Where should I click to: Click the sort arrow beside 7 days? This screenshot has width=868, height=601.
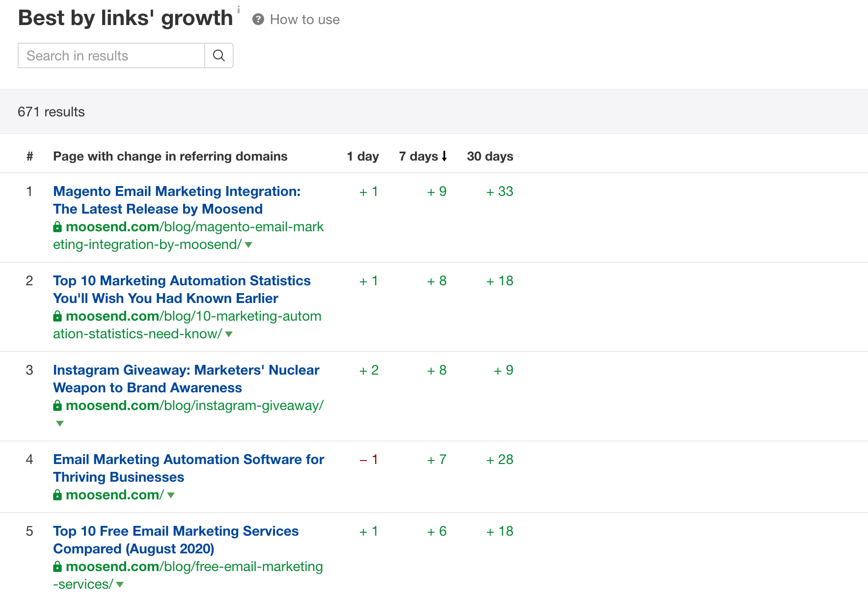(444, 156)
